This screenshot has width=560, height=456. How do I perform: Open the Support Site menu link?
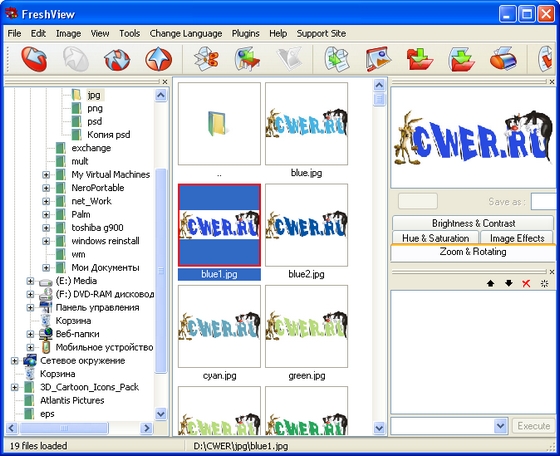point(321,34)
